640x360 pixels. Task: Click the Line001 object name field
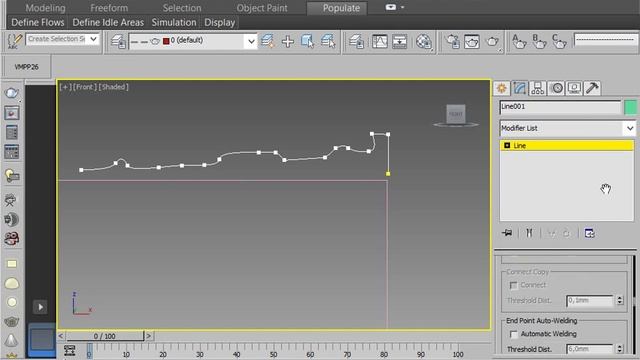pos(560,107)
